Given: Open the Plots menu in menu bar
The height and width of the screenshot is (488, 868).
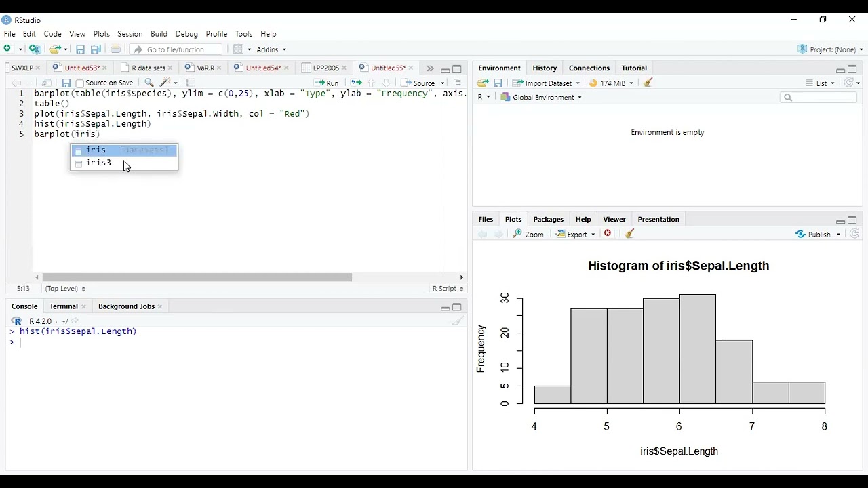Looking at the screenshot, I should [102, 33].
